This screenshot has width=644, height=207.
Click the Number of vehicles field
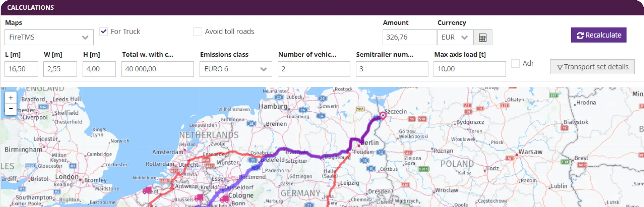[314, 69]
